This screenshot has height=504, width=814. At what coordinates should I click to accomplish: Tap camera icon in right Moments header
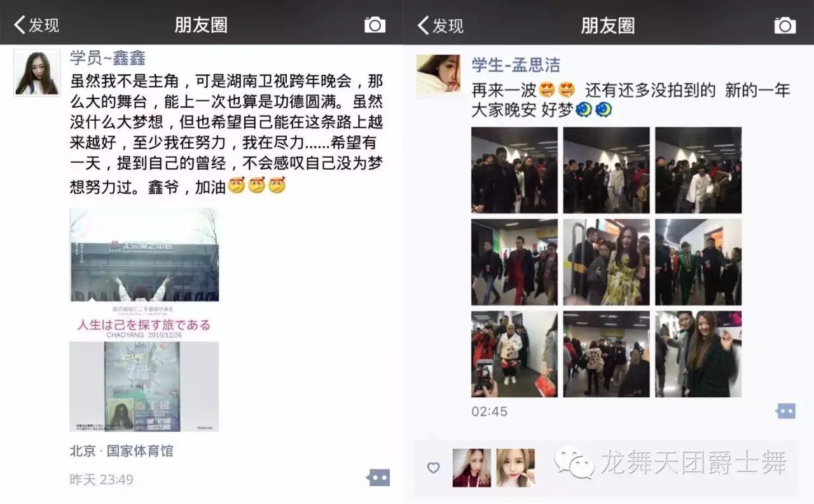tap(785, 25)
